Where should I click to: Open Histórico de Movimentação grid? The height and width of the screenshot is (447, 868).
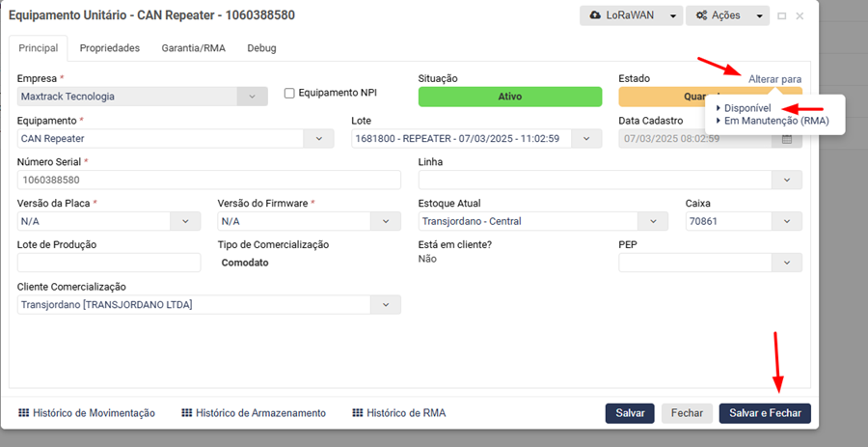click(x=87, y=413)
